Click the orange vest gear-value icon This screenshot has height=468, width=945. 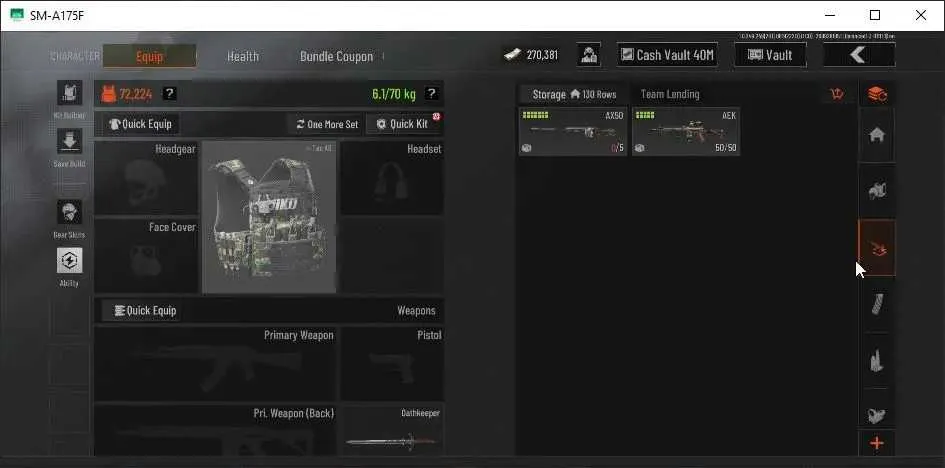click(108, 94)
